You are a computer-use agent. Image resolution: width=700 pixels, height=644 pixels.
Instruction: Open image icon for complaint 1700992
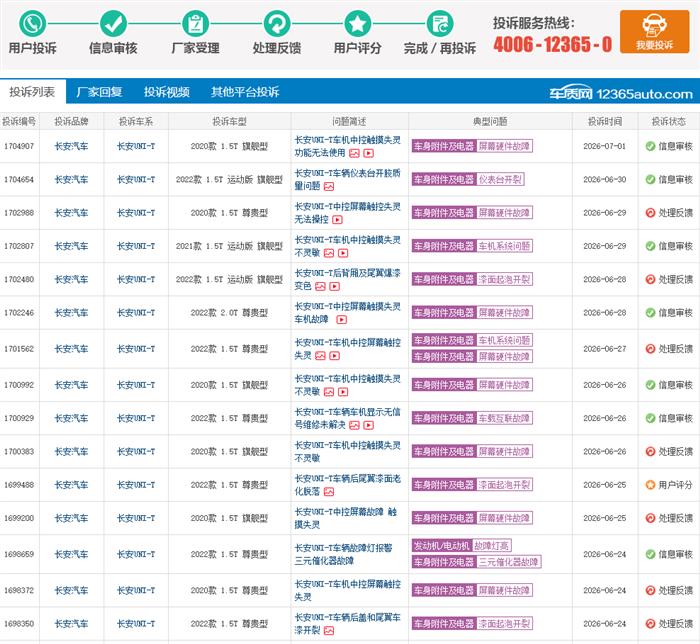point(329,392)
